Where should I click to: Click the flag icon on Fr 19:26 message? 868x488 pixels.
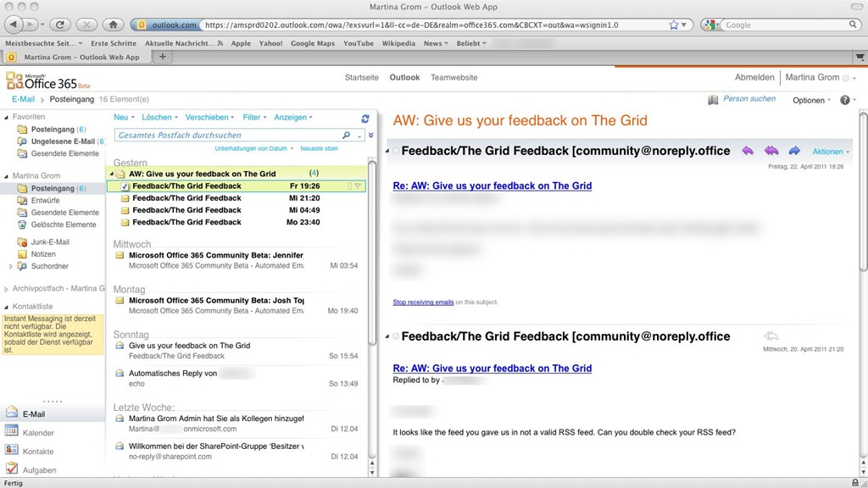click(x=358, y=186)
